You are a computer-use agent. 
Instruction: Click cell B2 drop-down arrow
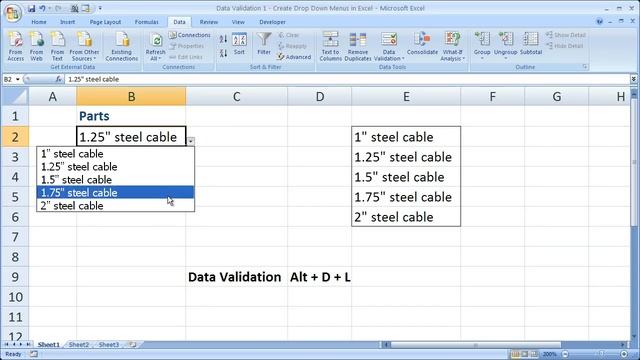(x=191, y=141)
